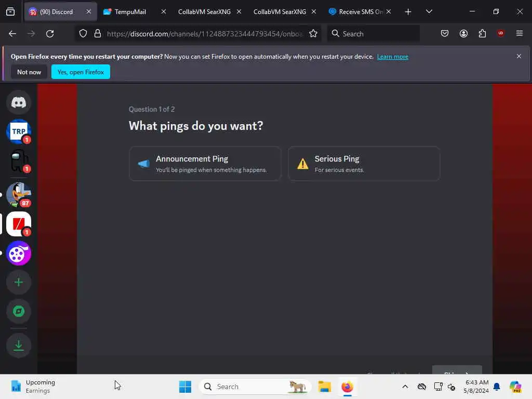Screen dimensions: 532x399
Task: Show hidden system tray icons
Action: point(405,387)
